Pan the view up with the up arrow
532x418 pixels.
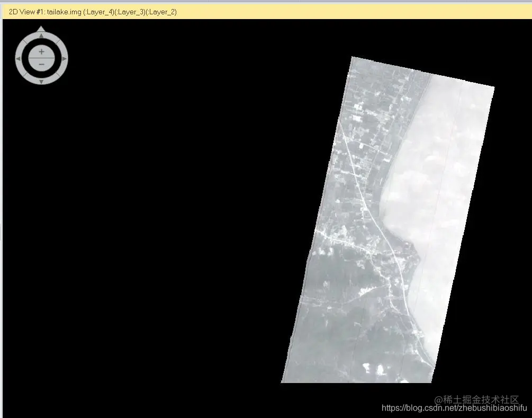[x=41, y=35]
